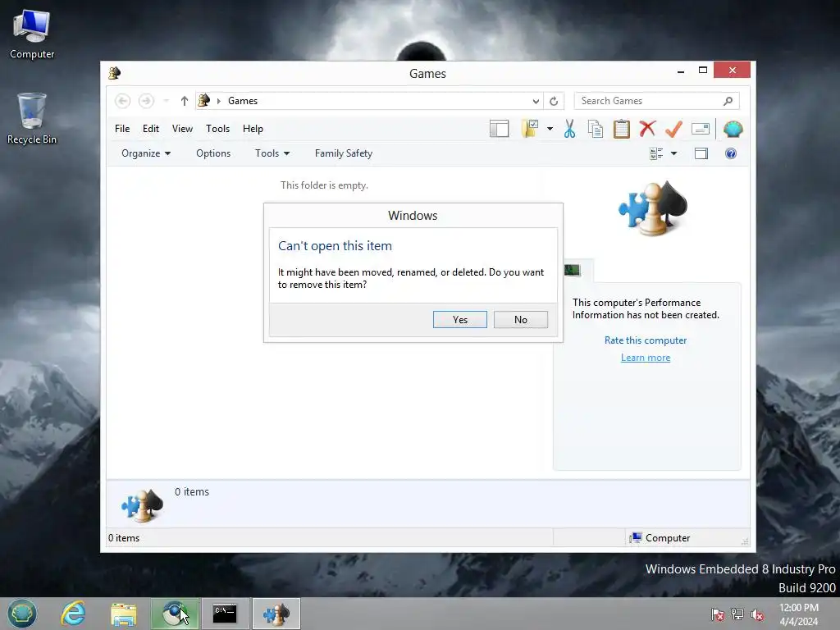
Task: Click the Action Center flag tray icon
Action: click(x=717, y=614)
